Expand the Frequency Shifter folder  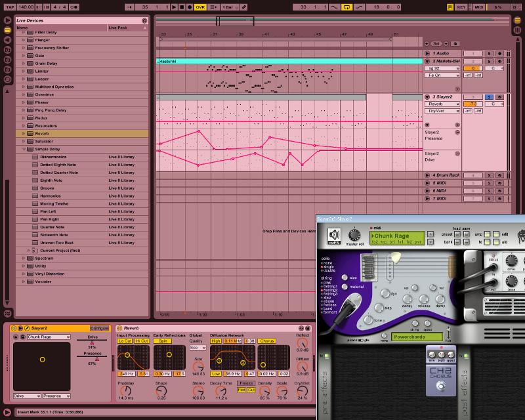click(24, 47)
